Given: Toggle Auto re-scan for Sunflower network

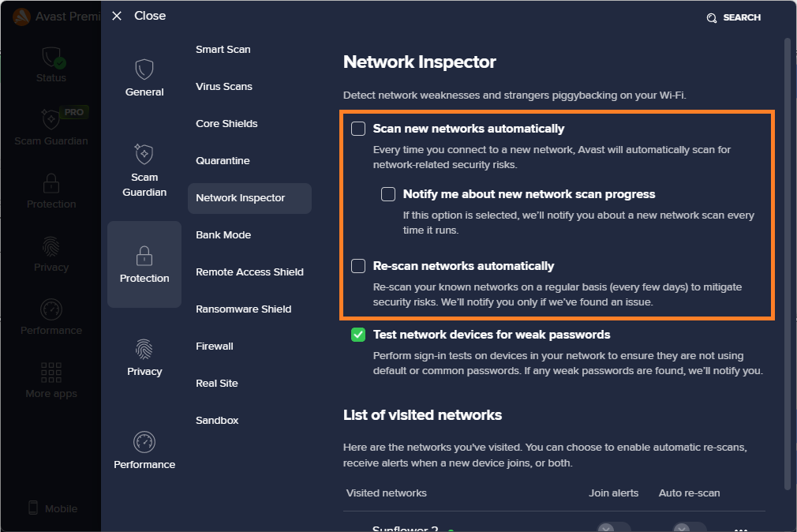Looking at the screenshot, I should (689, 527).
